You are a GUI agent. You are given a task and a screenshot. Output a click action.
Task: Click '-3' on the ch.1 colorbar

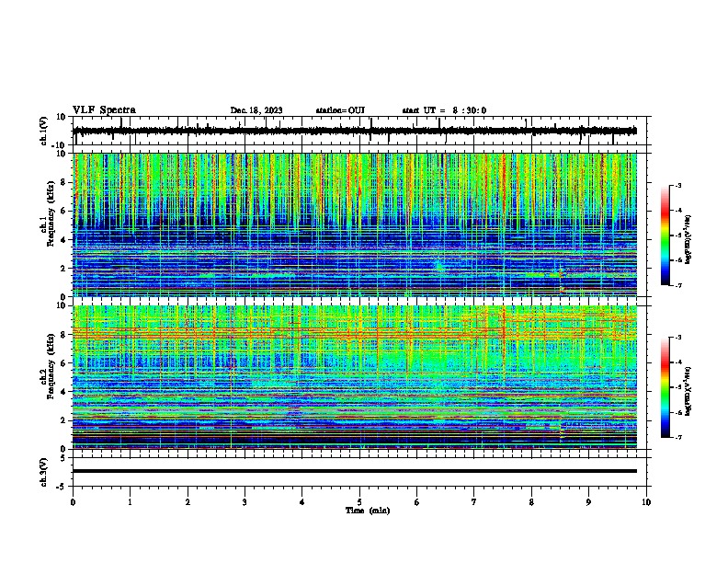[x=677, y=185]
